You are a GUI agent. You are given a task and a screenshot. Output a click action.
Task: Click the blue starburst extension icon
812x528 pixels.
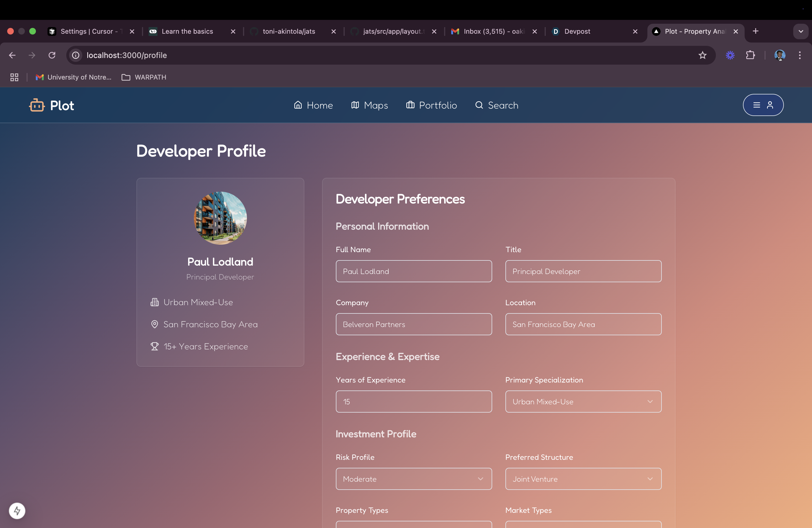coord(730,55)
